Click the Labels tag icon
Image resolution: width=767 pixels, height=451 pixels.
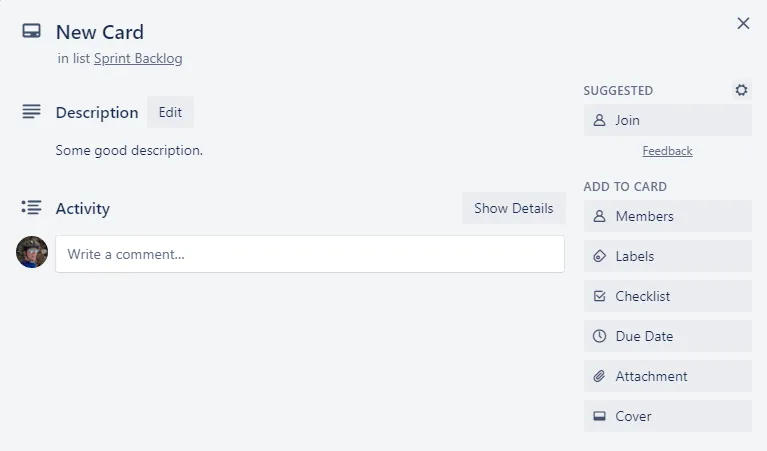point(600,256)
